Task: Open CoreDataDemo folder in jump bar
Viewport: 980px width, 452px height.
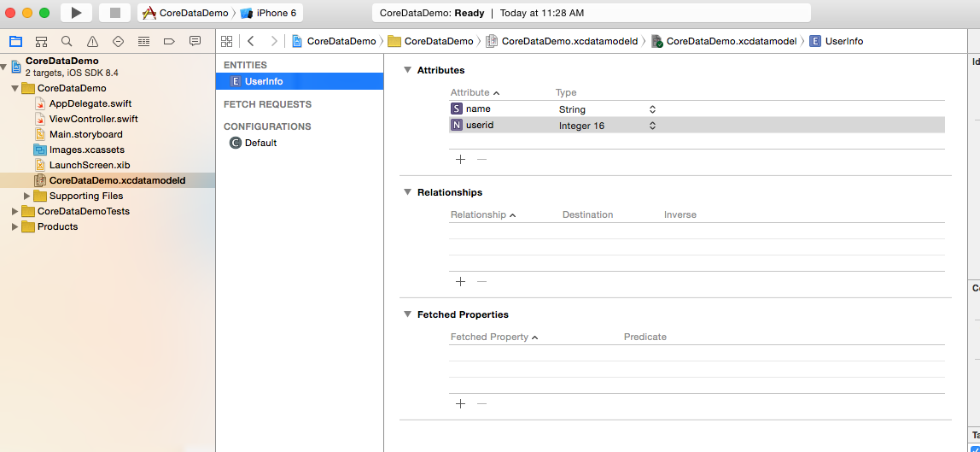Action: (430, 41)
